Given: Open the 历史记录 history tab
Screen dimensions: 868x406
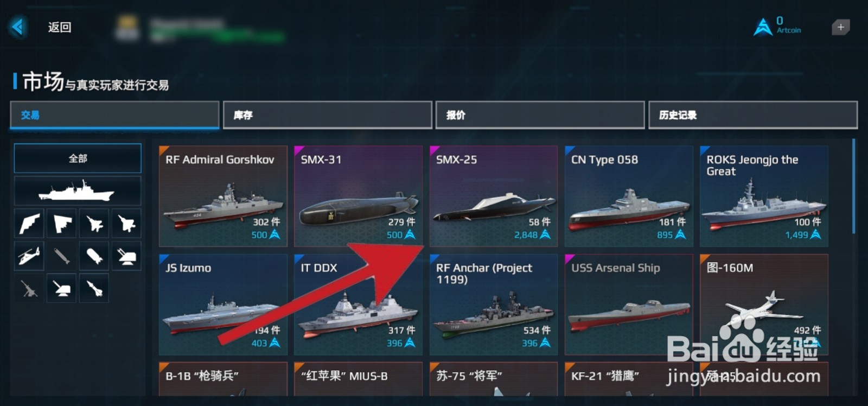Looking at the screenshot, I should [x=753, y=115].
